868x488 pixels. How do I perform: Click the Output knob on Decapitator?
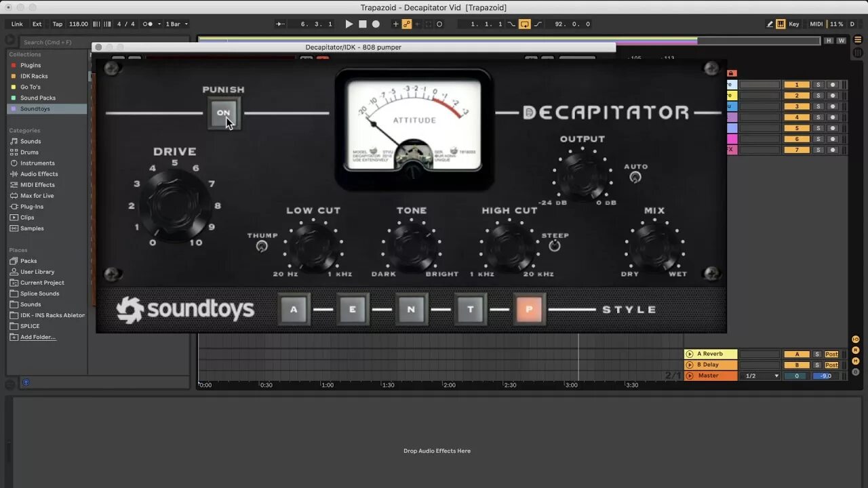click(x=582, y=176)
